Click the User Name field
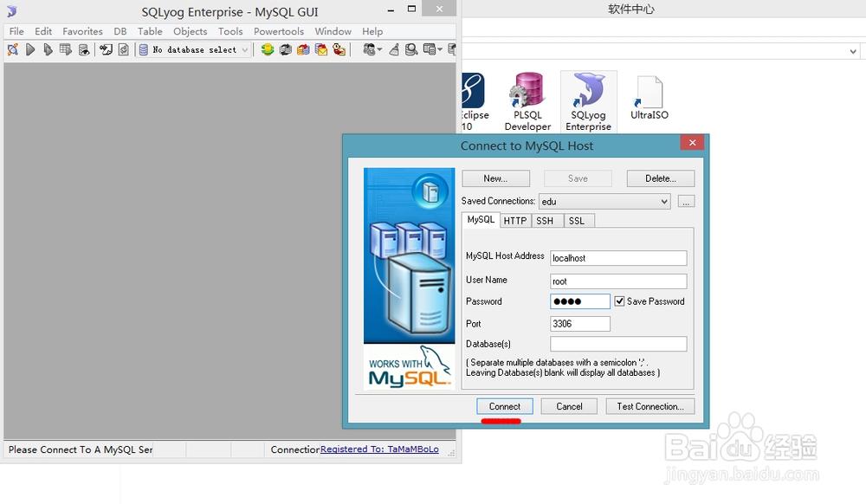Viewport: 866px width, 504px height. (x=618, y=281)
